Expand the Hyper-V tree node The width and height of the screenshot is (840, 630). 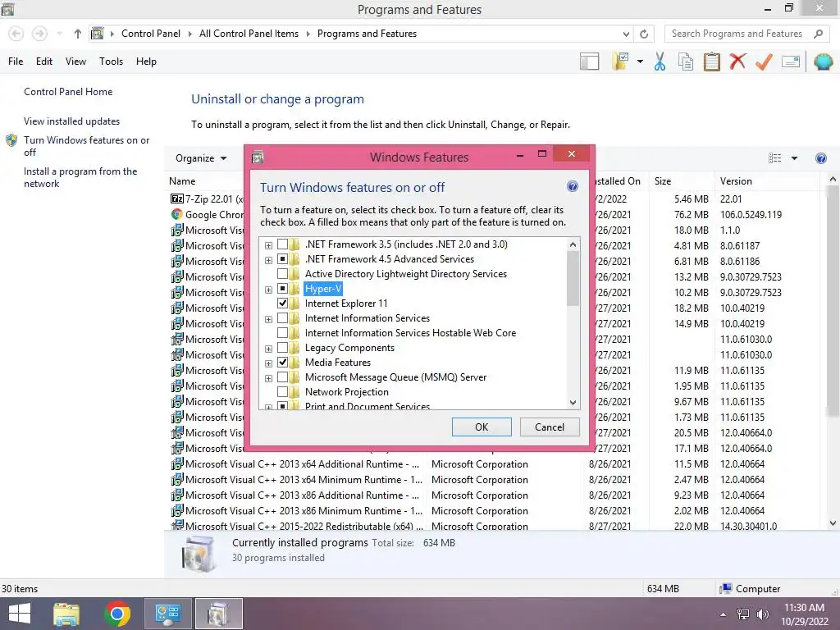click(x=268, y=290)
